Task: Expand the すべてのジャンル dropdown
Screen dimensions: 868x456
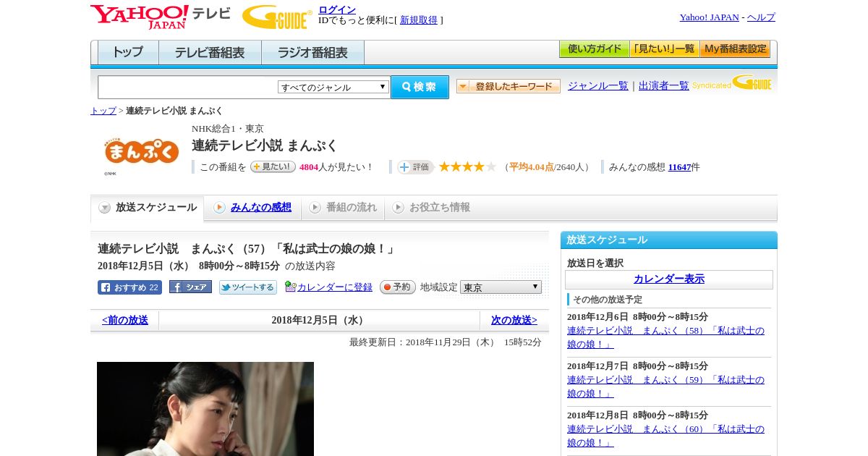Action: pyautogui.click(x=333, y=87)
